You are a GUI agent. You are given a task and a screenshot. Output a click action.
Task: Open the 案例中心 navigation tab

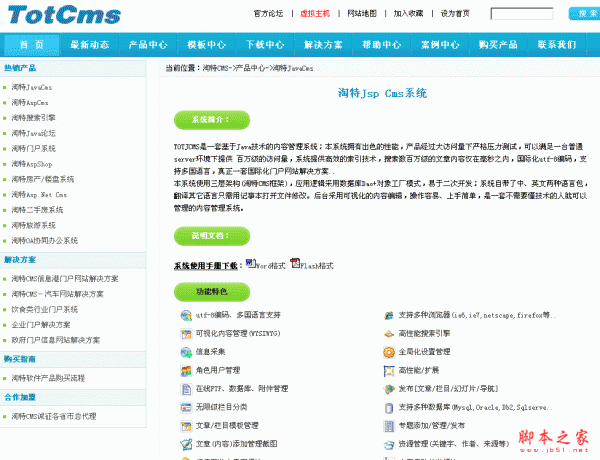pos(440,45)
